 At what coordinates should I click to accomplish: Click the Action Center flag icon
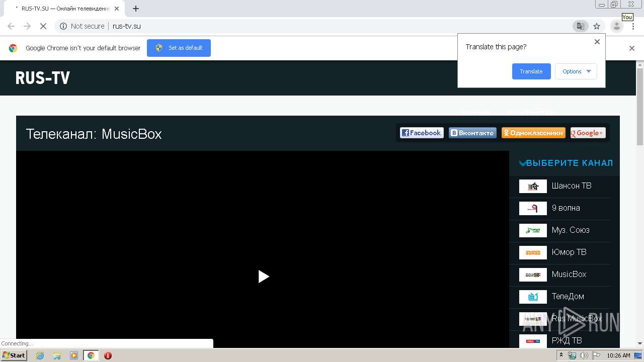596,355
